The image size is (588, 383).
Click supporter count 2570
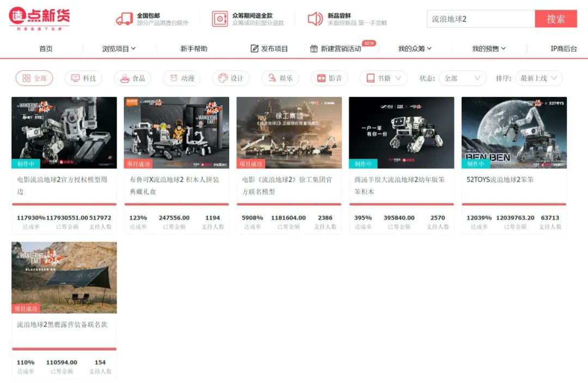(x=438, y=217)
